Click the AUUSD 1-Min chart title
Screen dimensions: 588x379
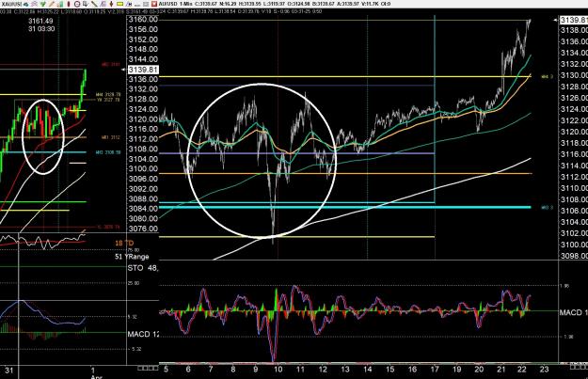174,4
